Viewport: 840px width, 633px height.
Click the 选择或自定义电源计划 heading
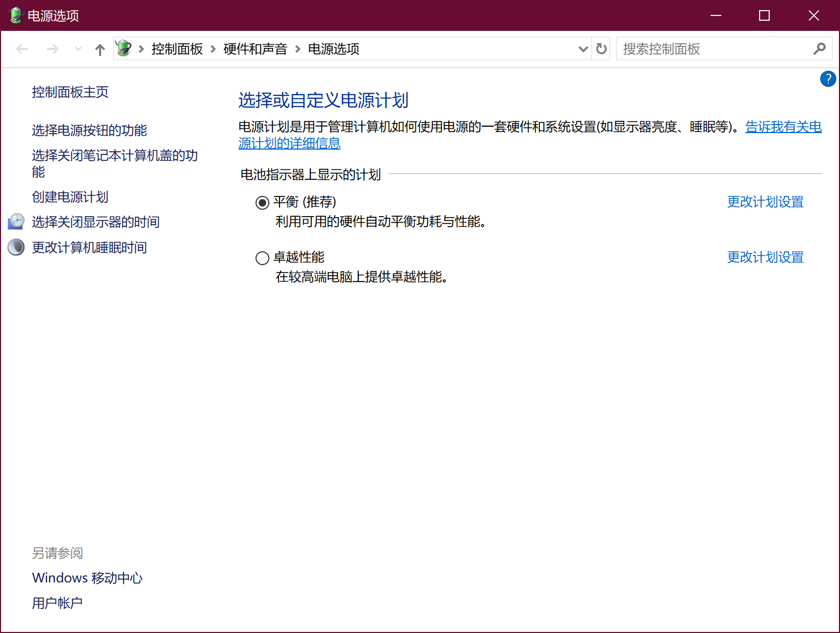point(324,100)
